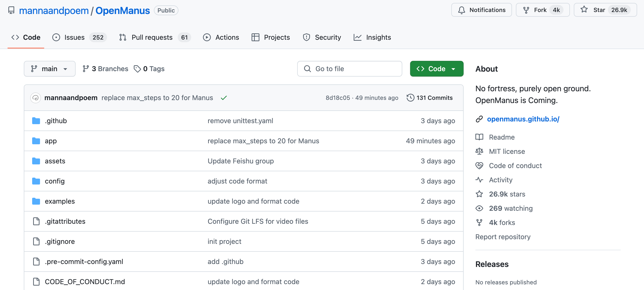Open commit hash 8d18c05

coord(338,98)
